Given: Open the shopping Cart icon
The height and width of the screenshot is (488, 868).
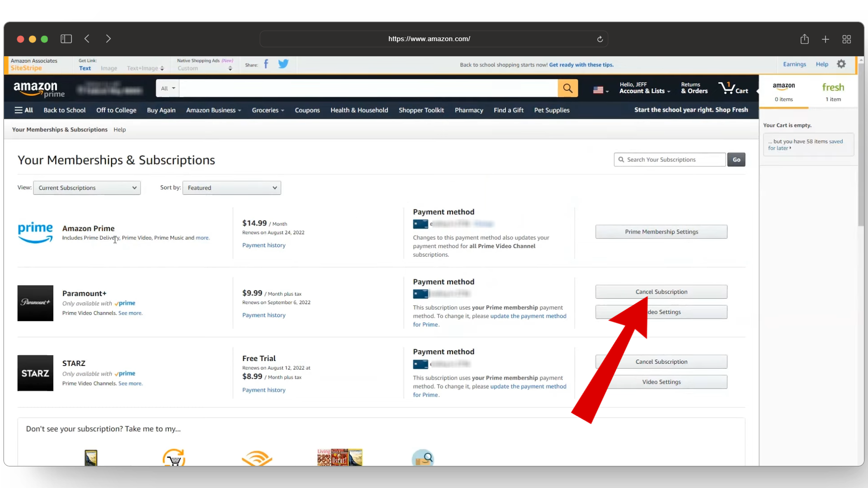Looking at the screenshot, I should (733, 88).
